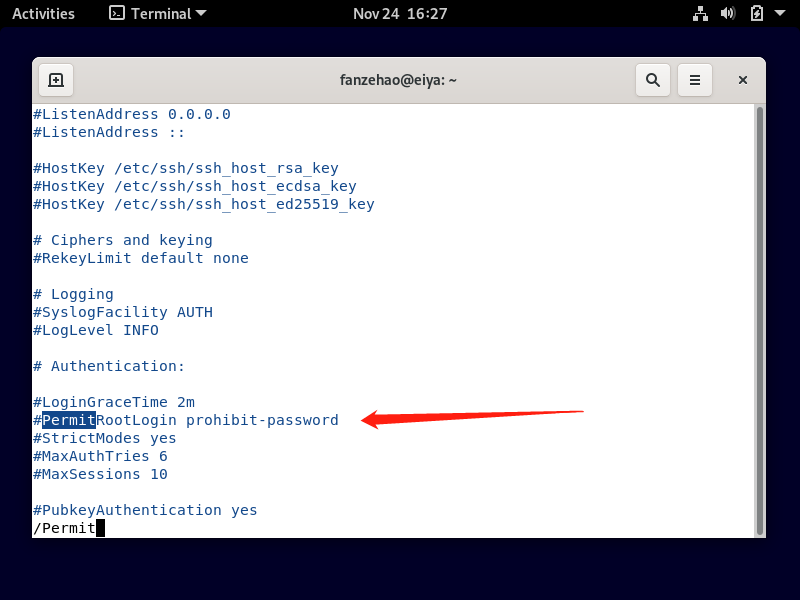The width and height of the screenshot is (800, 600).
Task: Click the terminal search magnifier icon
Action: 652,80
